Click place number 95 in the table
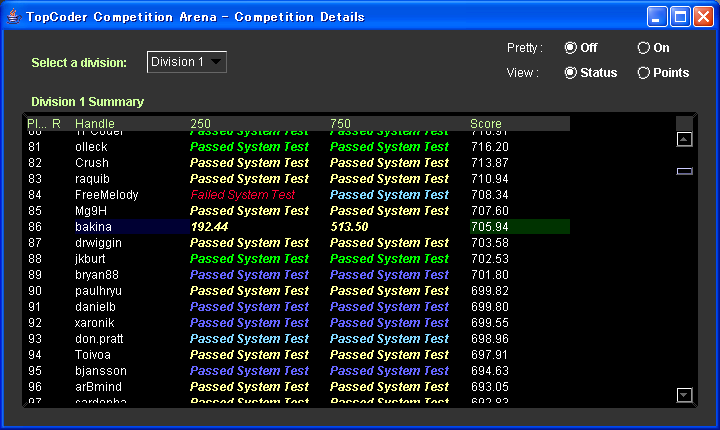Image resolution: width=720 pixels, height=430 pixels. [35, 371]
